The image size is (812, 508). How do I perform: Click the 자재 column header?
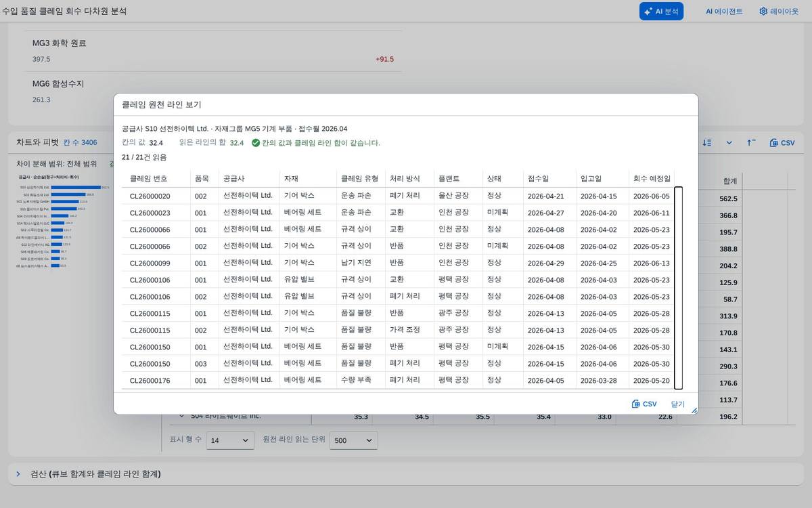coord(308,179)
